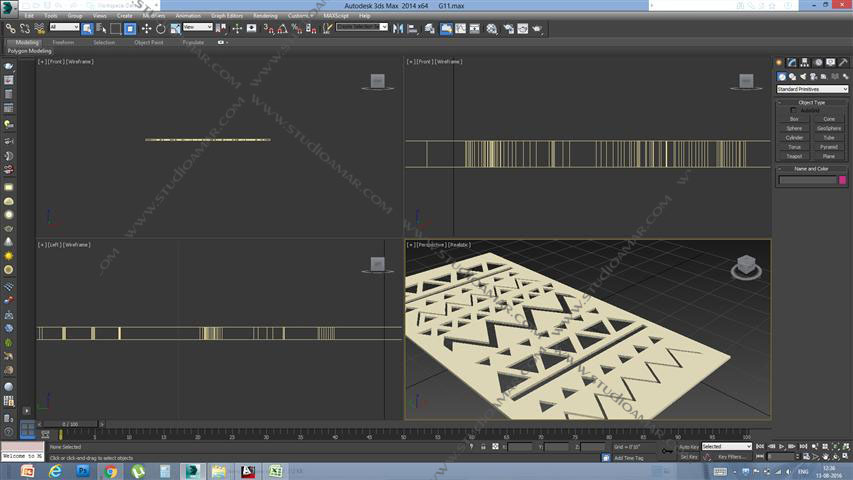Image resolution: width=853 pixels, height=480 pixels.
Task: Select the Move tool in main toolbar
Action: click(146, 29)
